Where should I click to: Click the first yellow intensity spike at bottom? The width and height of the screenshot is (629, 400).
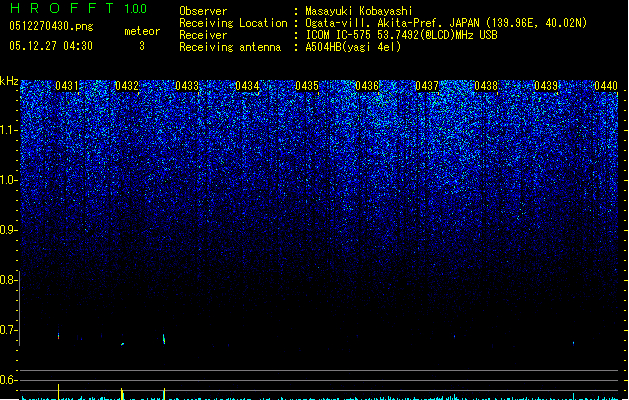[59, 392]
